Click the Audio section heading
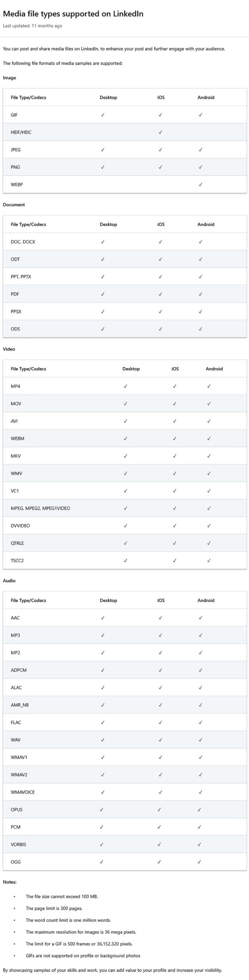Screen dimensions: 249x980 tap(9, 581)
